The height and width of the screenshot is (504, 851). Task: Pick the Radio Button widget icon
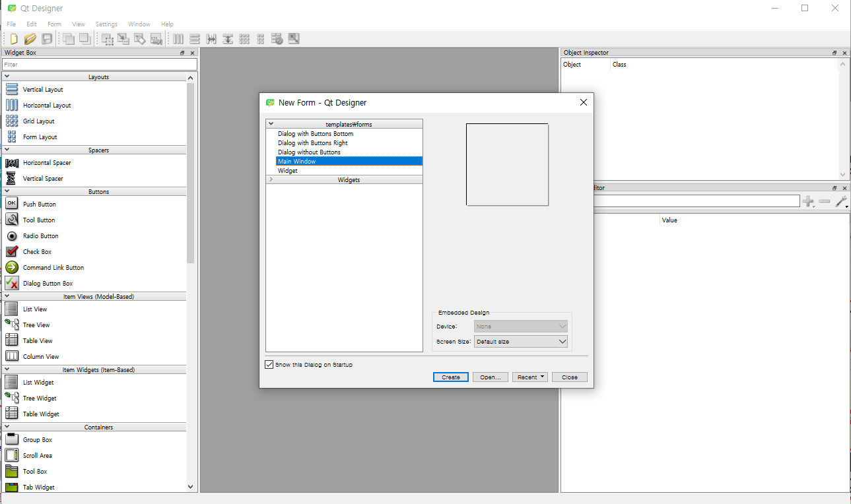click(x=12, y=236)
